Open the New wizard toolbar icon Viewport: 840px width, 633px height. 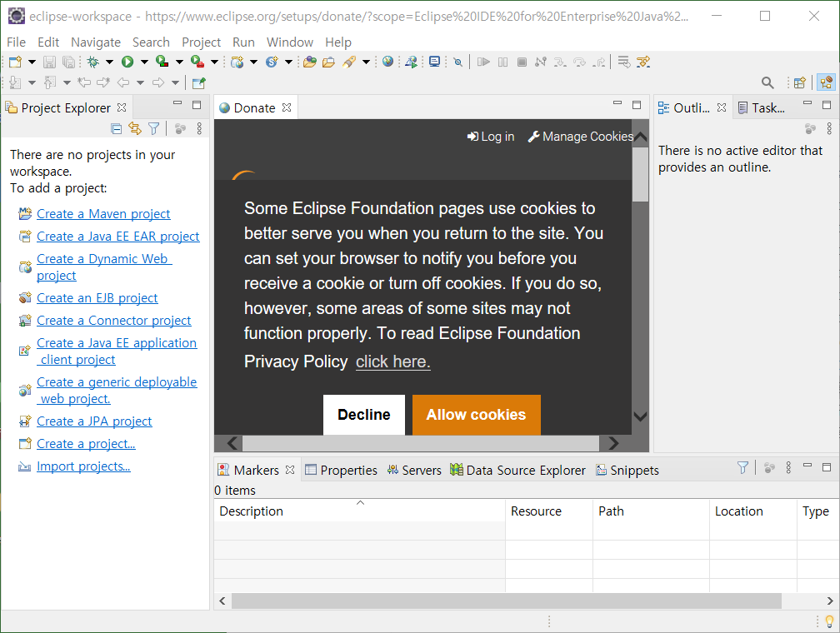[16, 62]
